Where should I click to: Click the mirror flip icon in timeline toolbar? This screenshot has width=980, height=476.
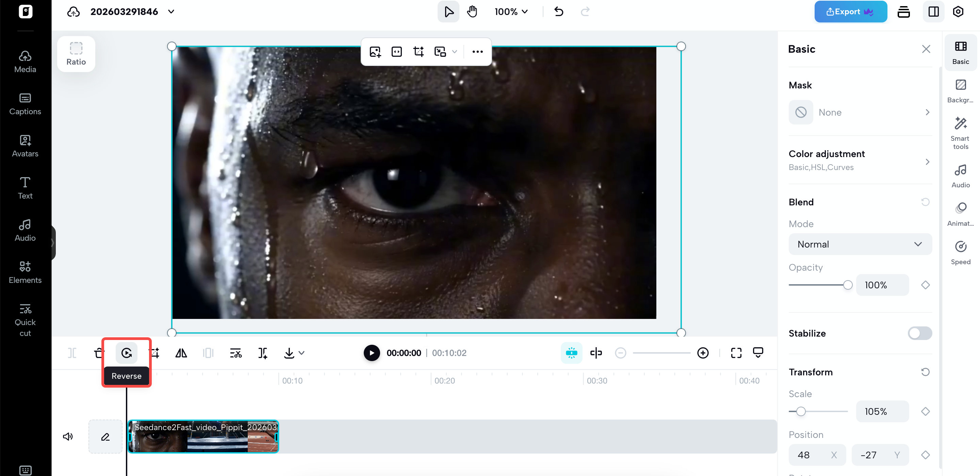181,353
